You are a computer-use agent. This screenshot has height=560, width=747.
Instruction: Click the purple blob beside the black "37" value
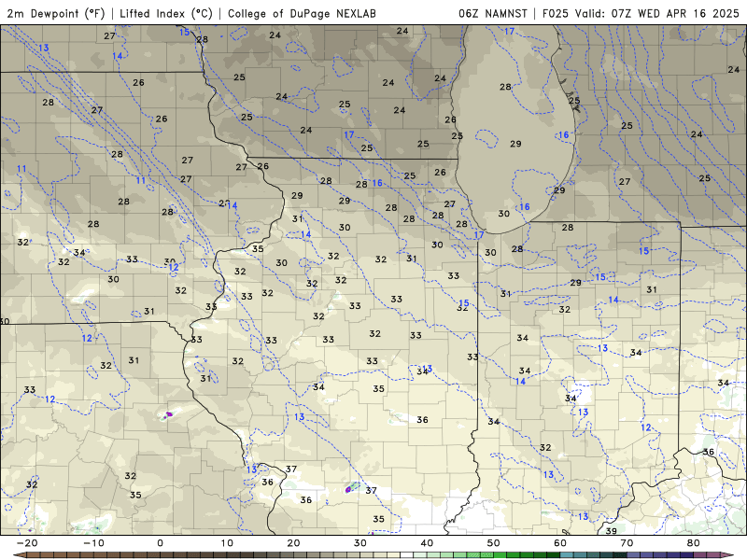click(348, 489)
